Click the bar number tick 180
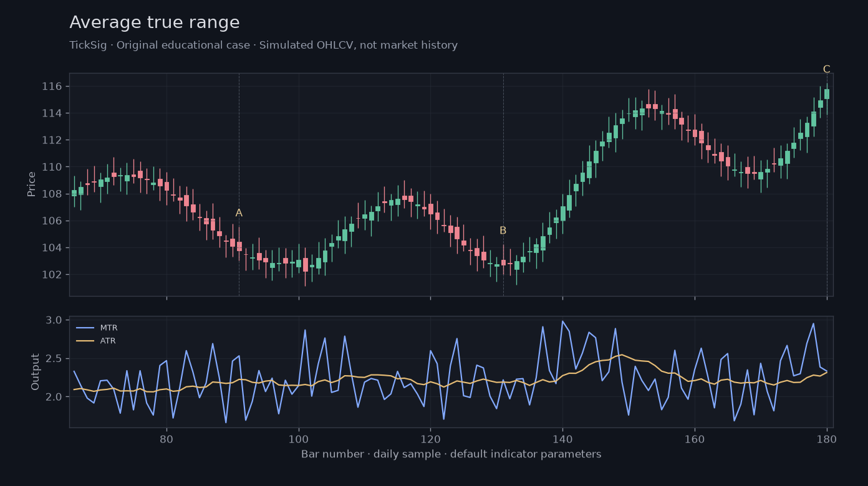868x486 pixels. pos(827,439)
